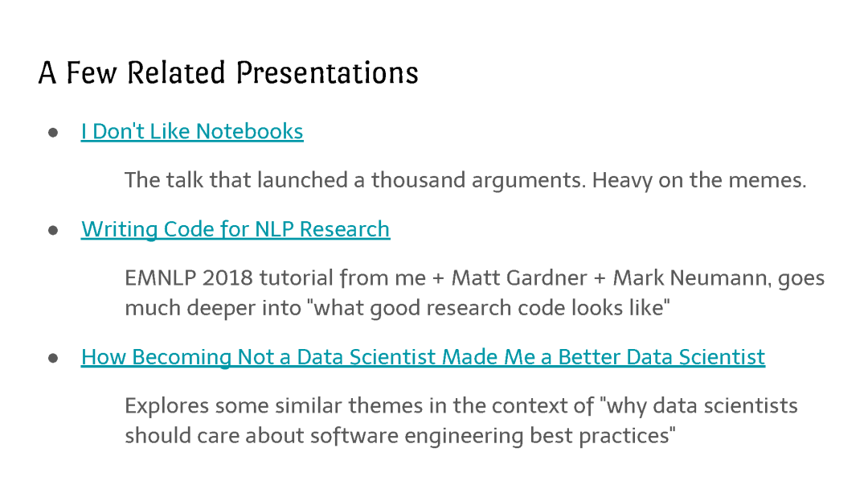The width and height of the screenshot is (868, 489).
Task: Click the phrase "why data scientists"
Action: pyautogui.click(x=702, y=406)
